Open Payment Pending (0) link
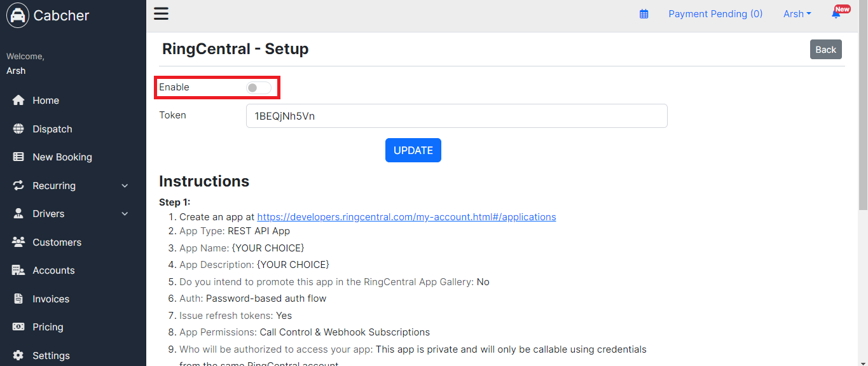The width and height of the screenshot is (868, 366). point(715,14)
